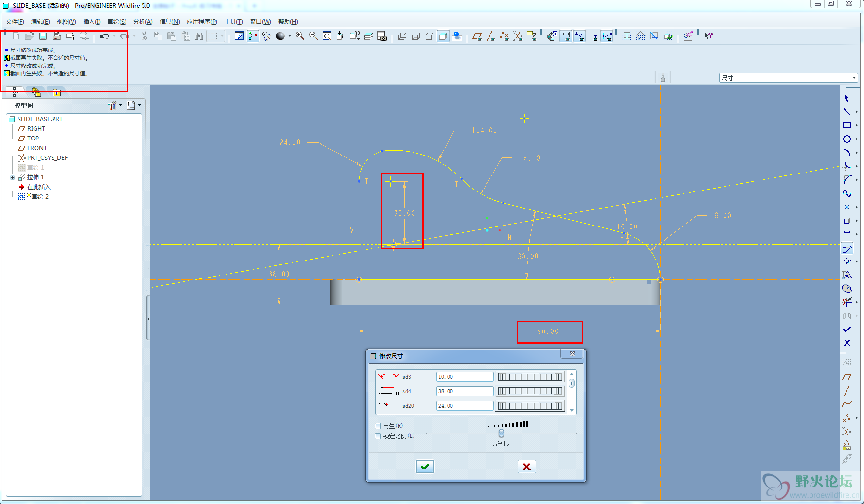Open the 草绘(S) menu
Viewport: 864px width, 504px height.
click(117, 22)
